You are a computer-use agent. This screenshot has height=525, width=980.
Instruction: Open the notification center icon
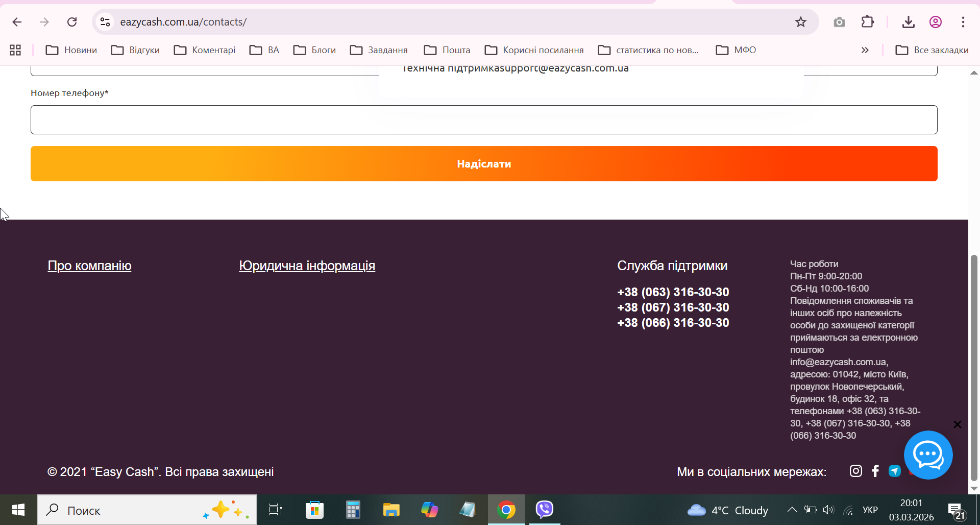pyautogui.click(x=955, y=510)
